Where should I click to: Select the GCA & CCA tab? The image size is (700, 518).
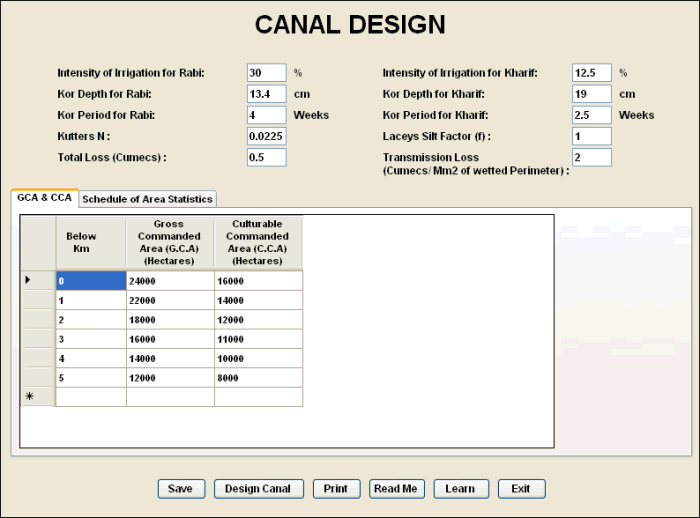tap(44, 197)
